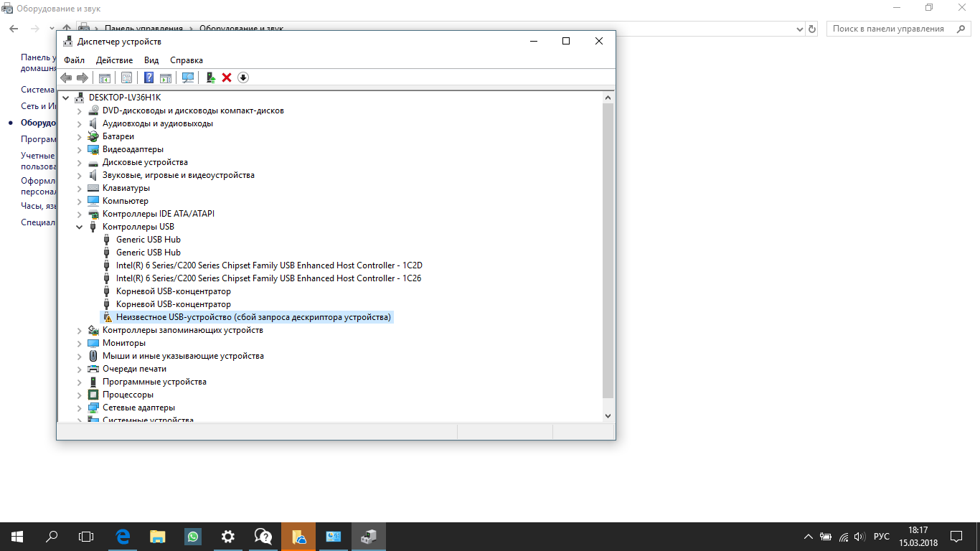Screen dimensions: 980x551
Task: Select Intel USB Enhanced Host Controller - 1C2D
Action: 269,265
